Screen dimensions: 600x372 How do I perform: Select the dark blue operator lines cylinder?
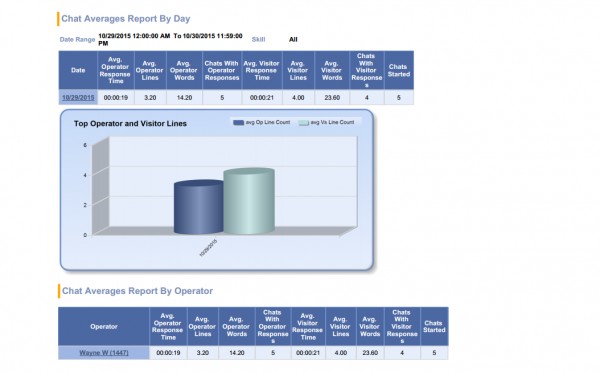click(x=198, y=207)
